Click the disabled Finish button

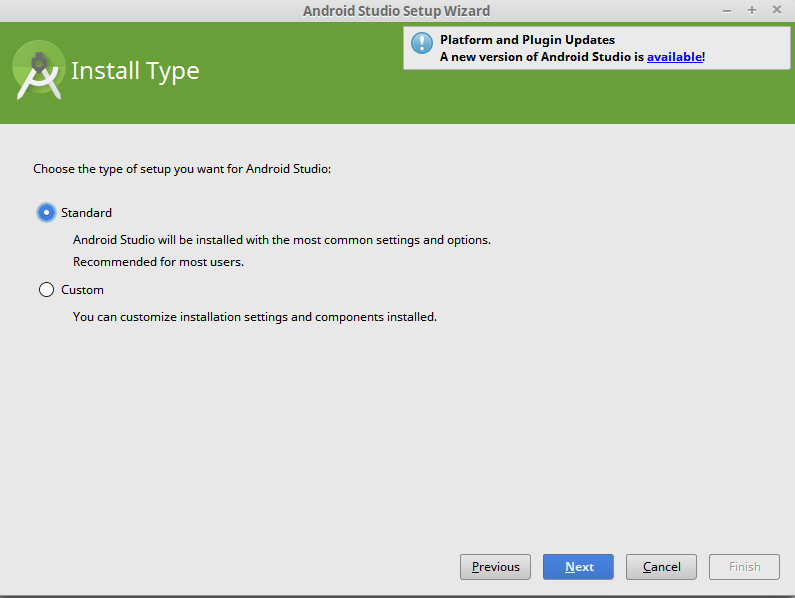point(744,567)
